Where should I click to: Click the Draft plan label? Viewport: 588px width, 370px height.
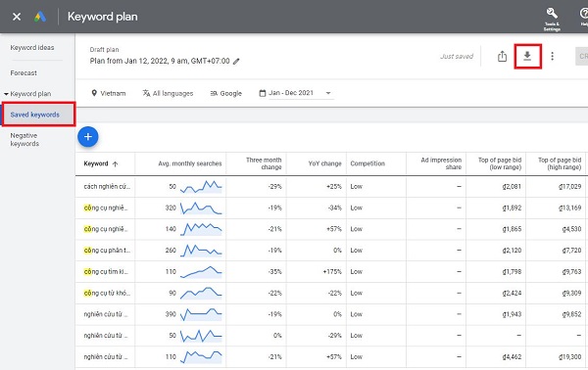pyautogui.click(x=104, y=50)
